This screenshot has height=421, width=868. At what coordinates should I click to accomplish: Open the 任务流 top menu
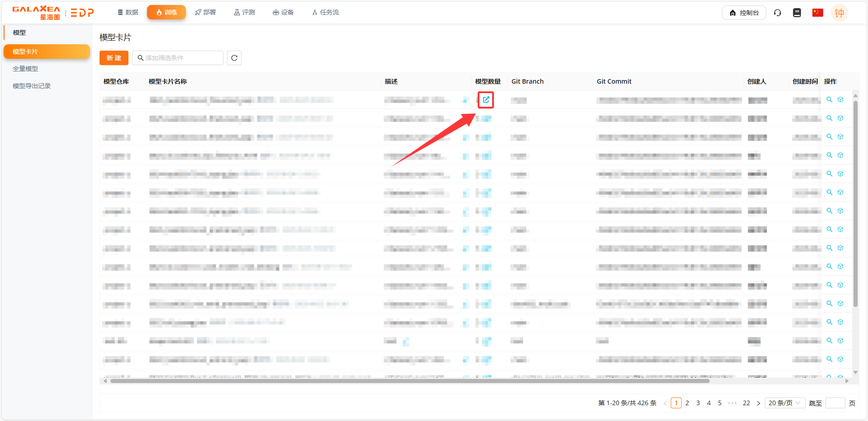click(325, 12)
